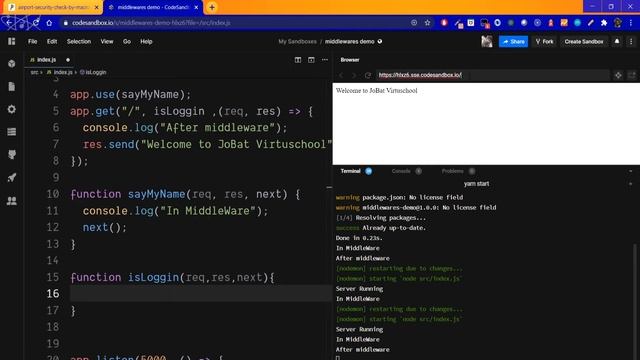Click the index.js breadcrumb segment
The image size is (640, 360).
(x=63, y=72)
